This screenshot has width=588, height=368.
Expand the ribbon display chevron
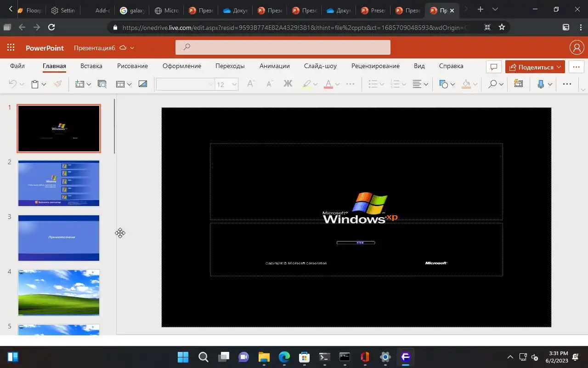(x=583, y=89)
